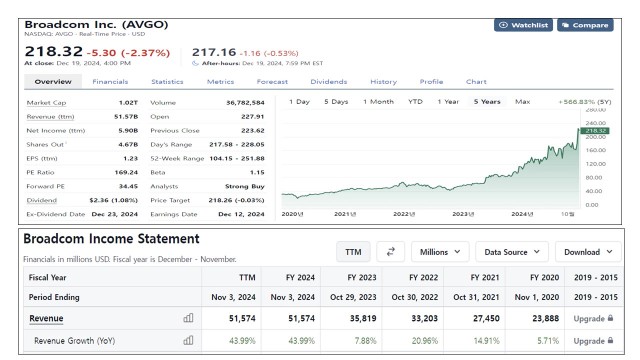Click the Watchlist button
This screenshot has width=640, height=360.
click(523, 25)
